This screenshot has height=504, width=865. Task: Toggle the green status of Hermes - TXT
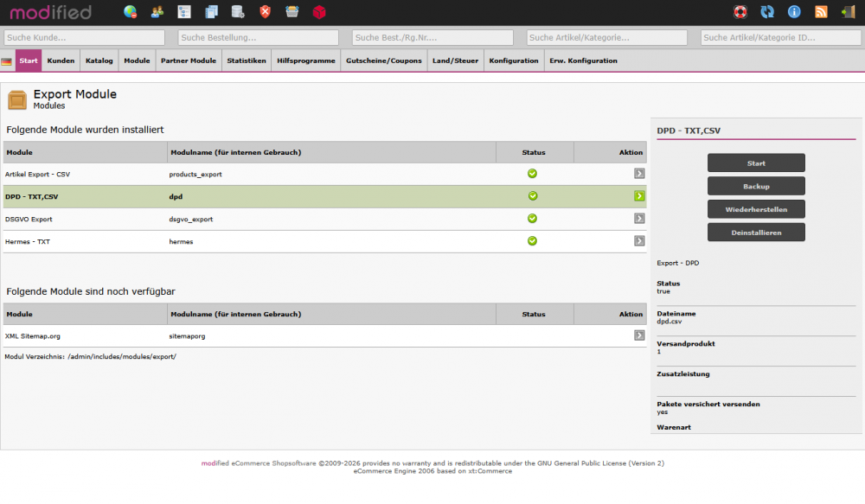[x=533, y=241]
